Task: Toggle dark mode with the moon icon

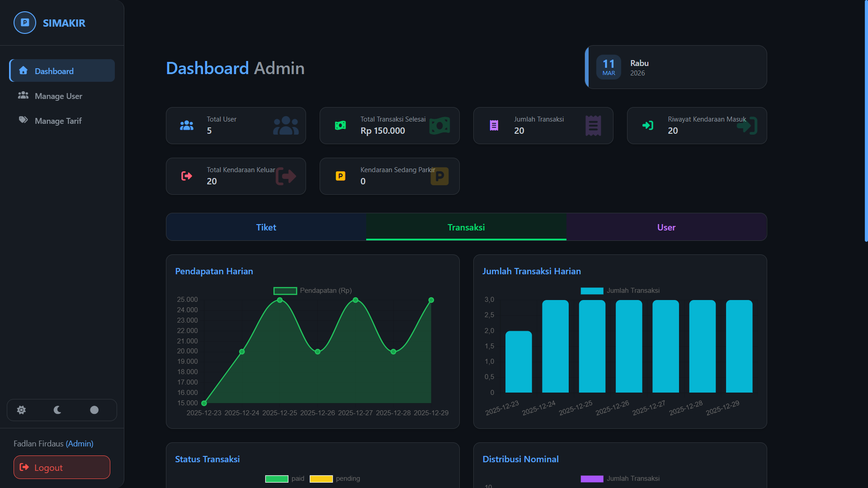Action: (57, 410)
